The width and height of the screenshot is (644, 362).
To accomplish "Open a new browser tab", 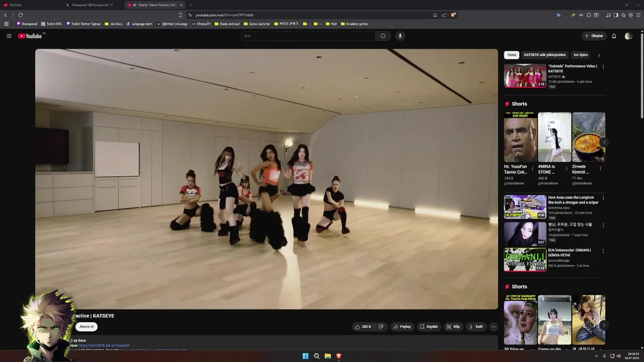I will point(191,5).
